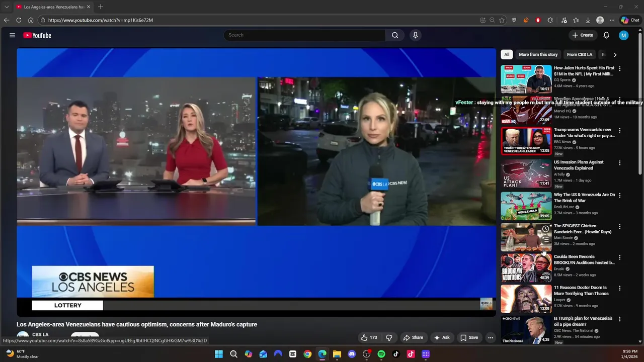
Task: Open the browser home page button
Action: 31,20
